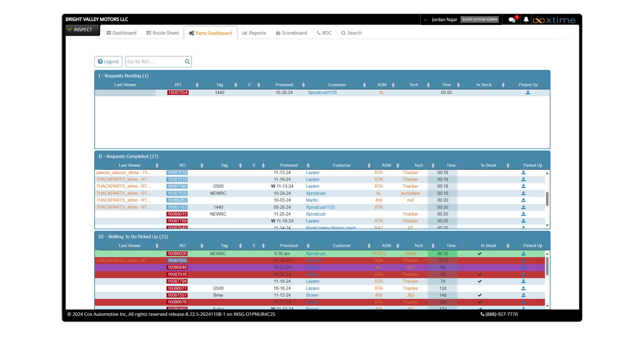Screen dimensions: 644x362
Task: Toggle In Stock checkmark for RO 16088026
Action: (480, 254)
